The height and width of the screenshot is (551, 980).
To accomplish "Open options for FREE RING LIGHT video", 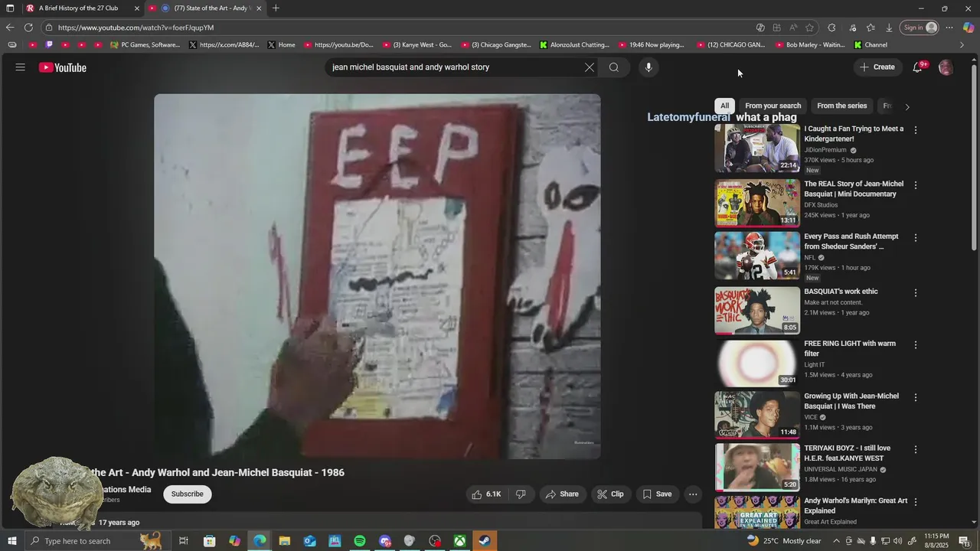I will pos(916,345).
